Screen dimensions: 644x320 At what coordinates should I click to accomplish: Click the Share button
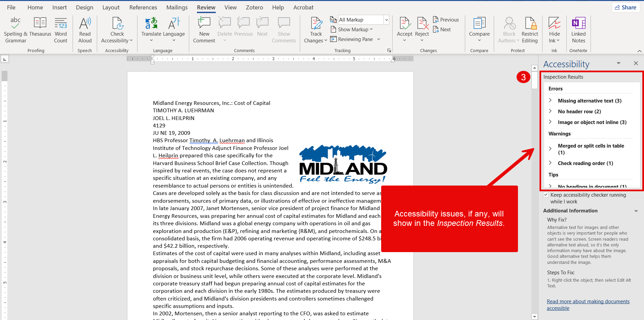click(x=626, y=7)
